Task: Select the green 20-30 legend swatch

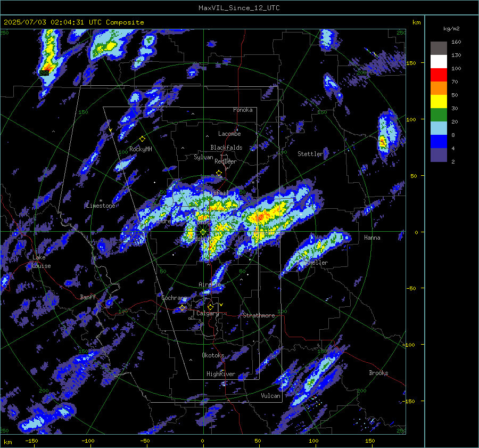Action: (x=439, y=115)
